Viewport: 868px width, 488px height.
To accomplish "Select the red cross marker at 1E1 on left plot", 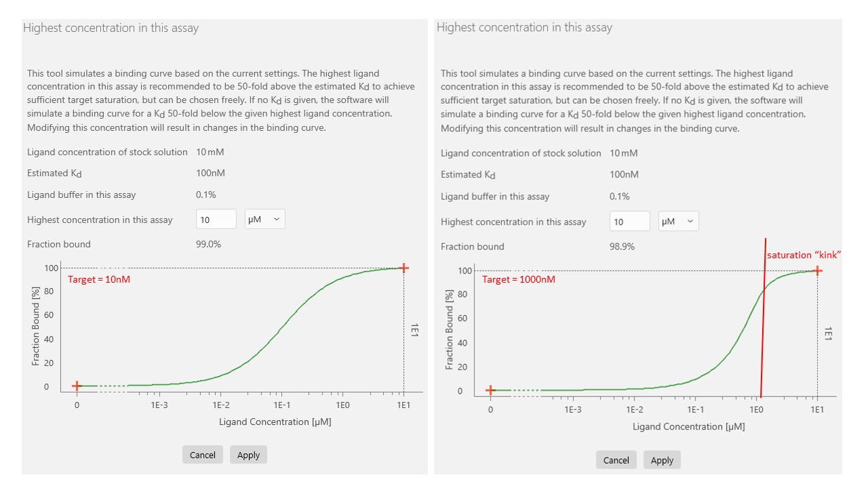I will [404, 268].
